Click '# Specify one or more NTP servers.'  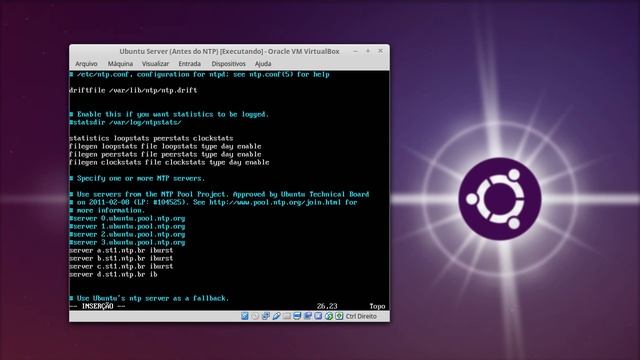137,178
